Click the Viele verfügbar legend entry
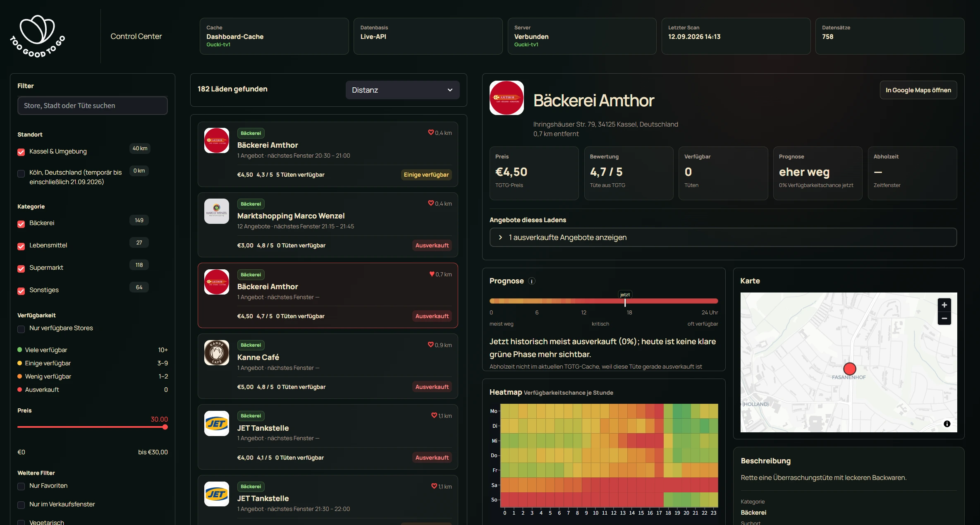This screenshot has height=525, width=980. pos(93,350)
